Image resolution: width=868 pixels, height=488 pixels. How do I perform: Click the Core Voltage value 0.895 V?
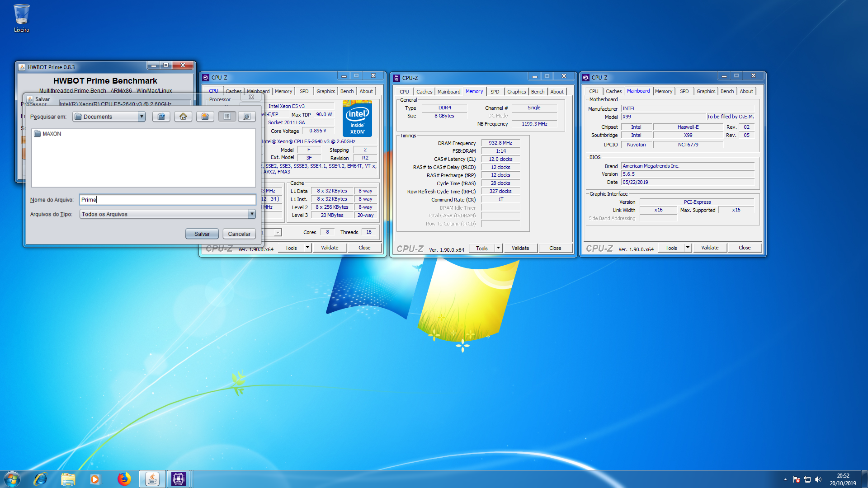coord(318,131)
